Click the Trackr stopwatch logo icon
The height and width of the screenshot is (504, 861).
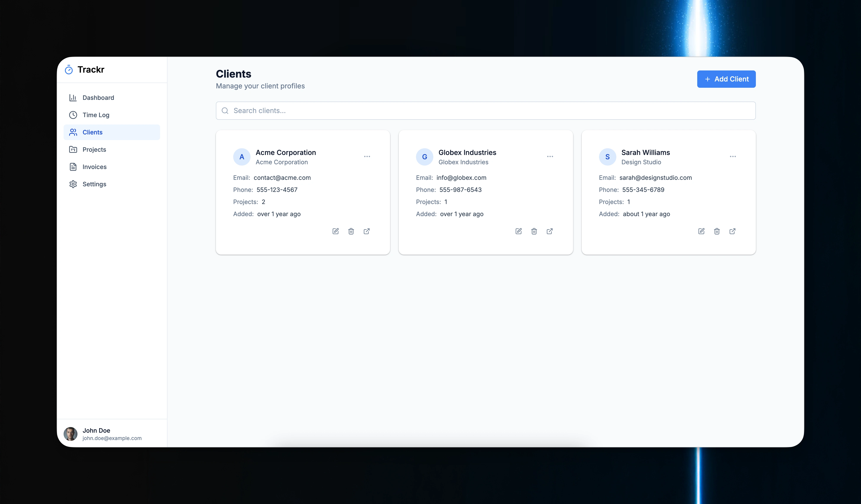click(69, 70)
